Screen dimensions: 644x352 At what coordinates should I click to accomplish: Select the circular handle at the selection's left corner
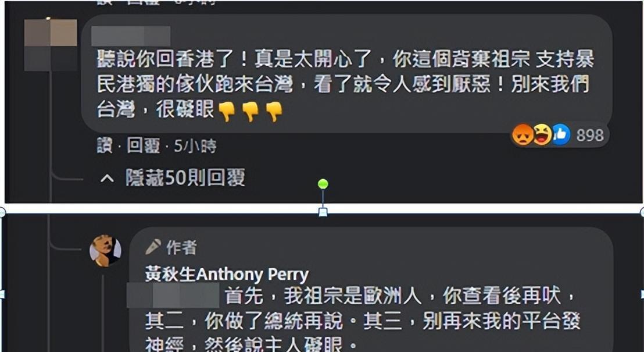pos(1,212)
